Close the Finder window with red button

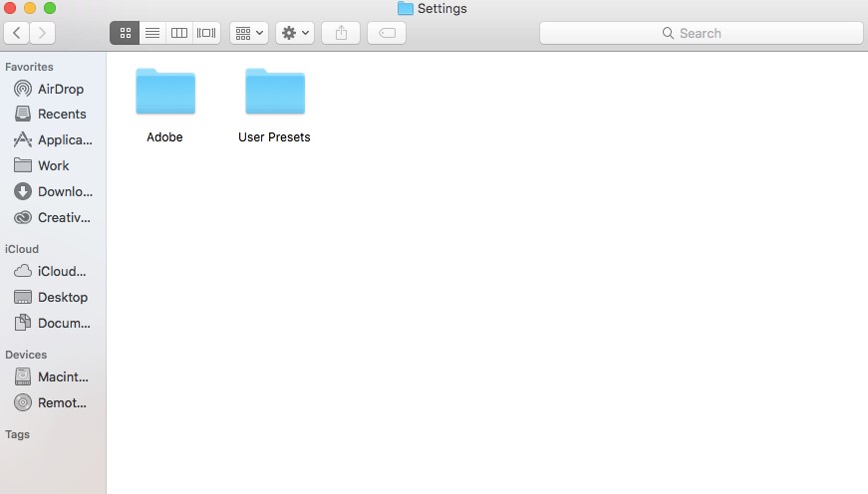click(x=10, y=8)
